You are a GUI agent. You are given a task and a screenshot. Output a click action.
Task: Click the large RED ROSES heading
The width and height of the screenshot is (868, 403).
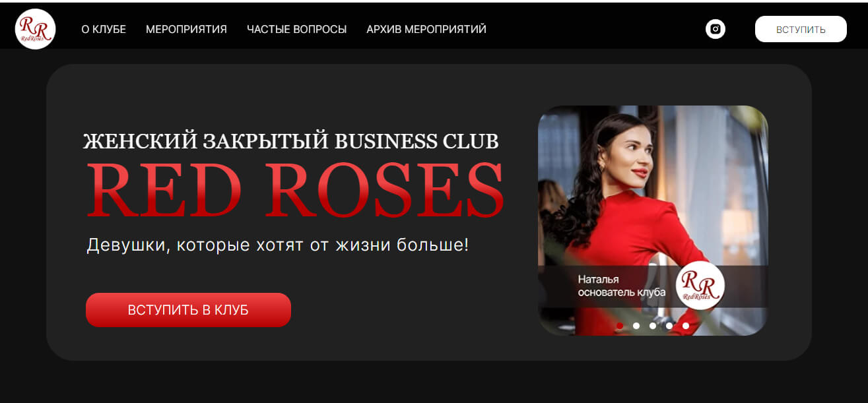click(296, 190)
